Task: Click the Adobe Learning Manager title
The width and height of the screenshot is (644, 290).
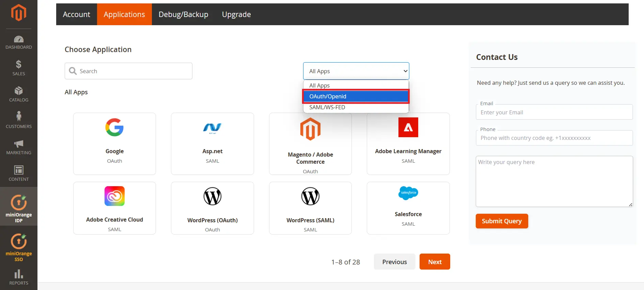Action: coord(408,151)
